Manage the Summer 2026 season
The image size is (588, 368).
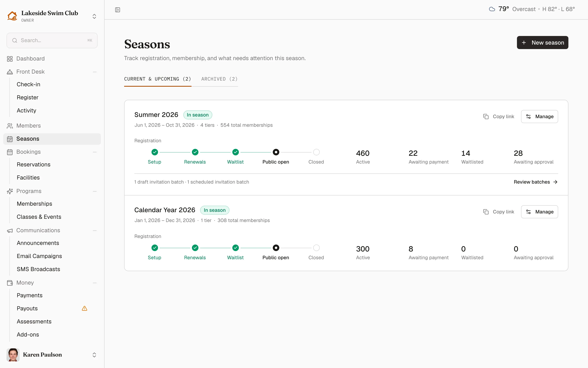pyautogui.click(x=539, y=117)
